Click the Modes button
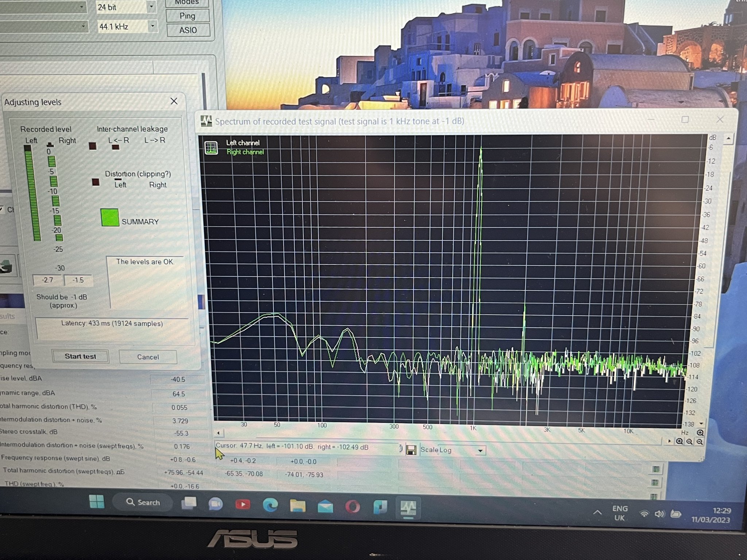 pyautogui.click(x=187, y=3)
